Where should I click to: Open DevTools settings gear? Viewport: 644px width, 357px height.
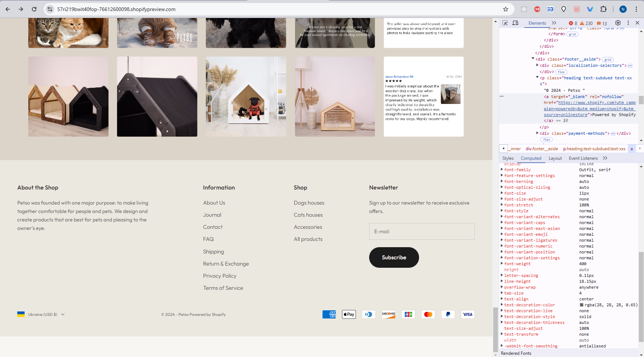click(618, 23)
